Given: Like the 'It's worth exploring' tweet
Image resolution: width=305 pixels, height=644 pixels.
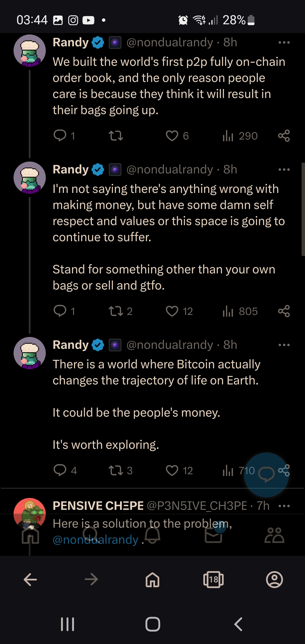Looking at the screenshot, I should [x=172, y=470].
